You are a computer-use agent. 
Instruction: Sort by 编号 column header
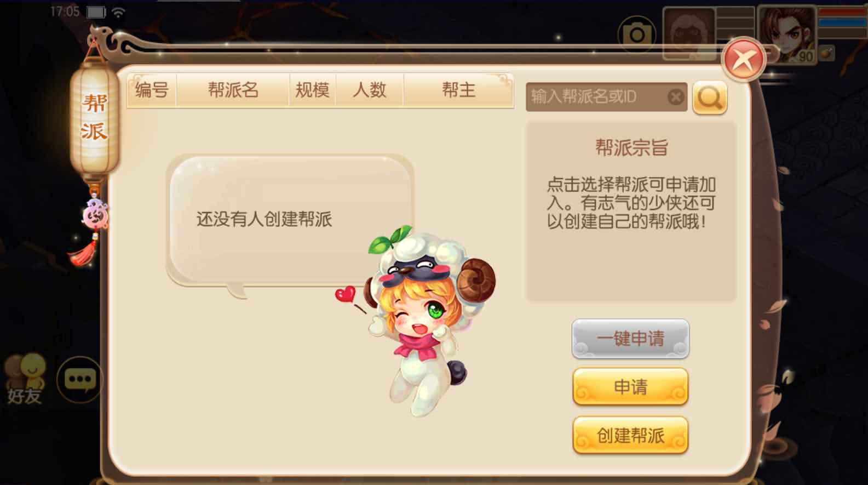point(152,90)
